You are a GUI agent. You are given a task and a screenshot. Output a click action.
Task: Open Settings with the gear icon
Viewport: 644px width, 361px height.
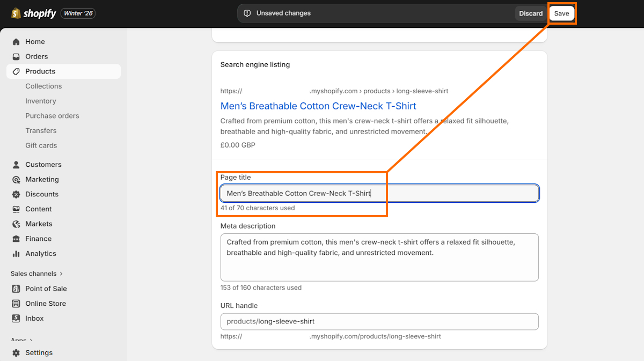17,352
